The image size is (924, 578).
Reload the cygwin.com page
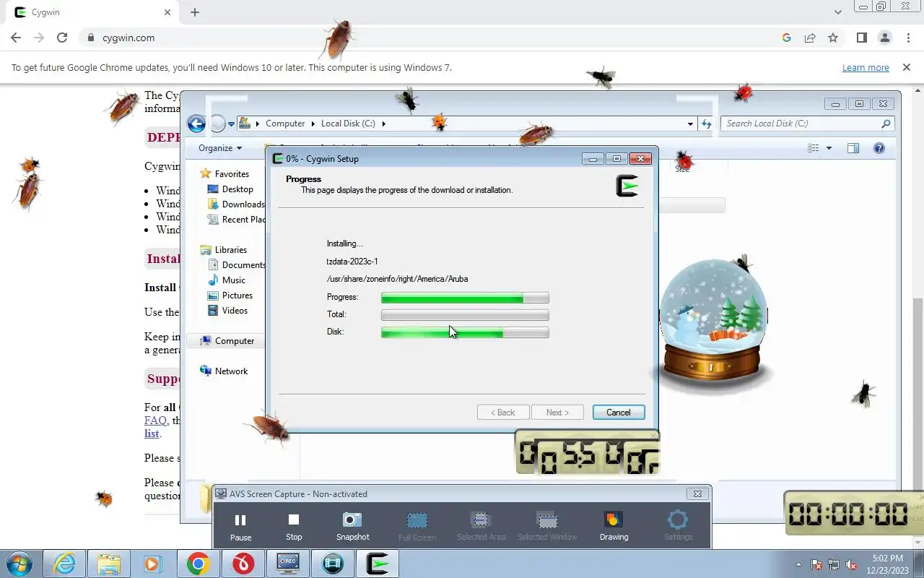tap(62, 38)
